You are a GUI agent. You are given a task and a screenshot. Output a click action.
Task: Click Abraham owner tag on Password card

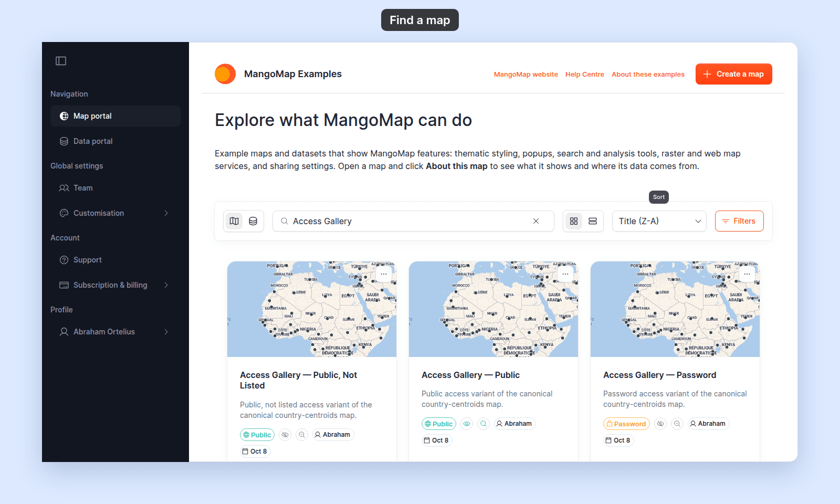pos(708,424)
